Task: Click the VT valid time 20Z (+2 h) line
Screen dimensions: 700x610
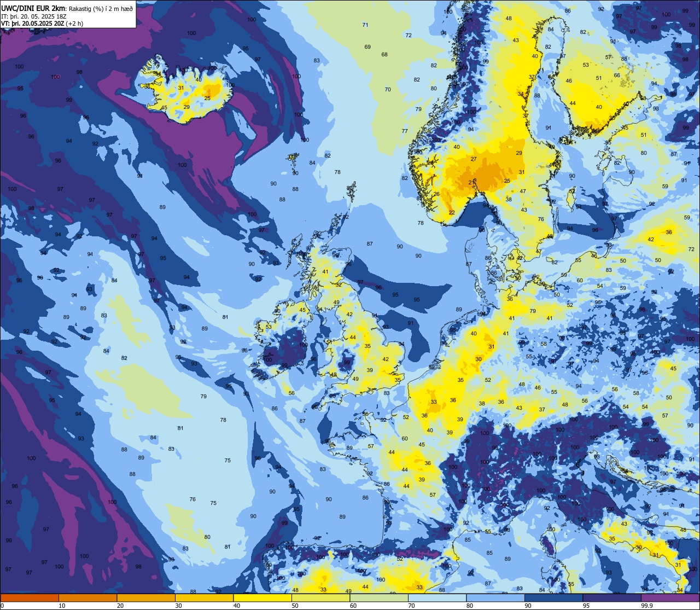Action: (x=42, y=24)
